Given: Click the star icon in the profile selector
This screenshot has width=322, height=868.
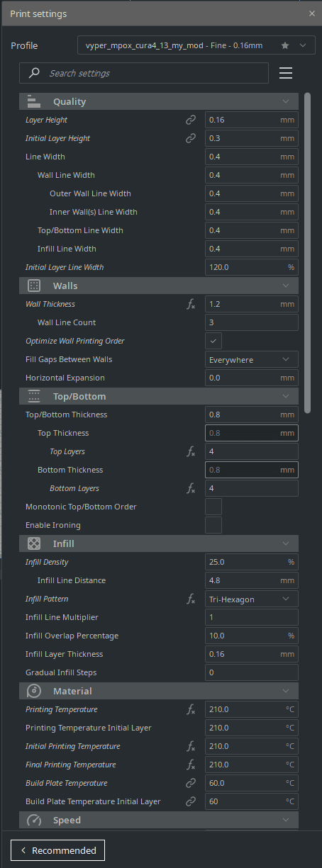Looking at the screenshot, I should tap(285, 45).
